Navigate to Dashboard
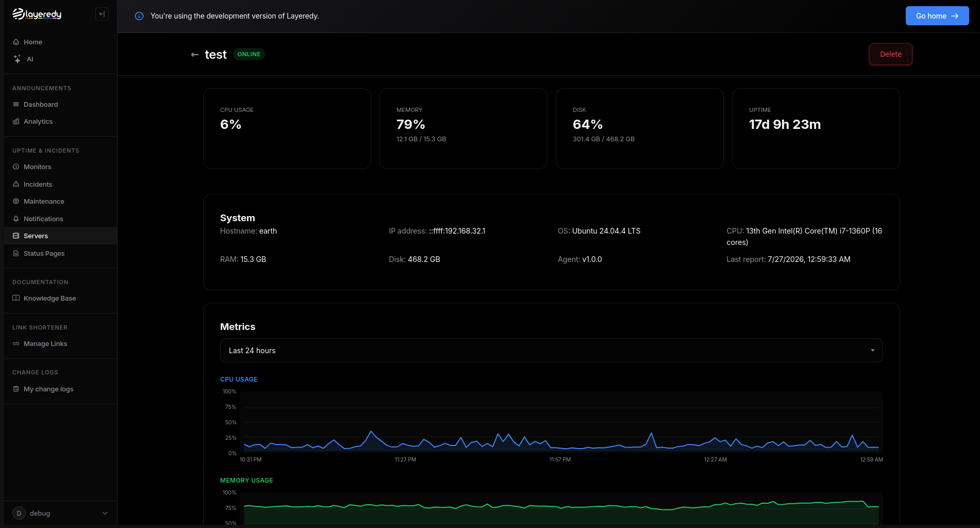Image resolution: width=980 pixels, height=528 pixels. (61, 104)
